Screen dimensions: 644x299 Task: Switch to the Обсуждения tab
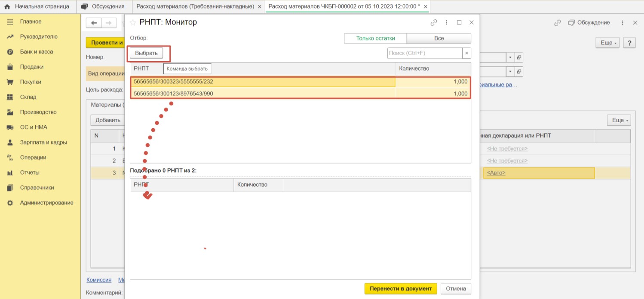pos(103,6)
